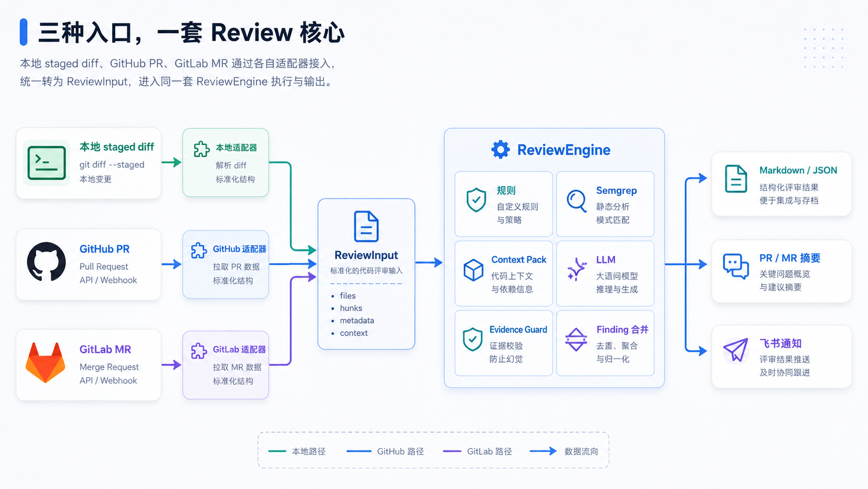Click the 本地路径 legend label

click(309, 452)
